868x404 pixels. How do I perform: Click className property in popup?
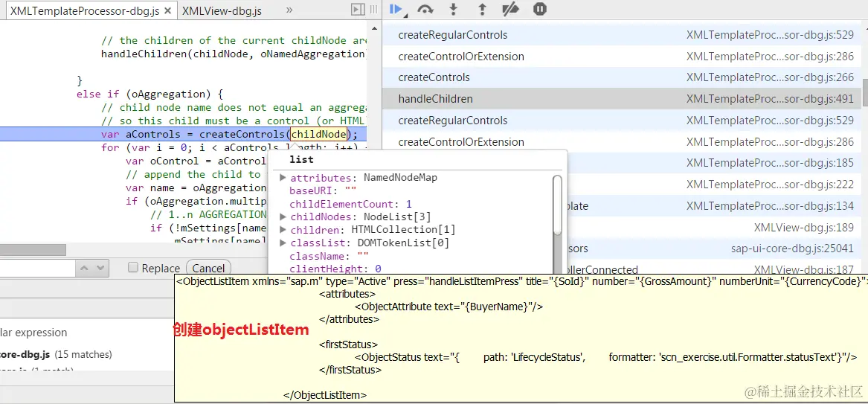329,256
